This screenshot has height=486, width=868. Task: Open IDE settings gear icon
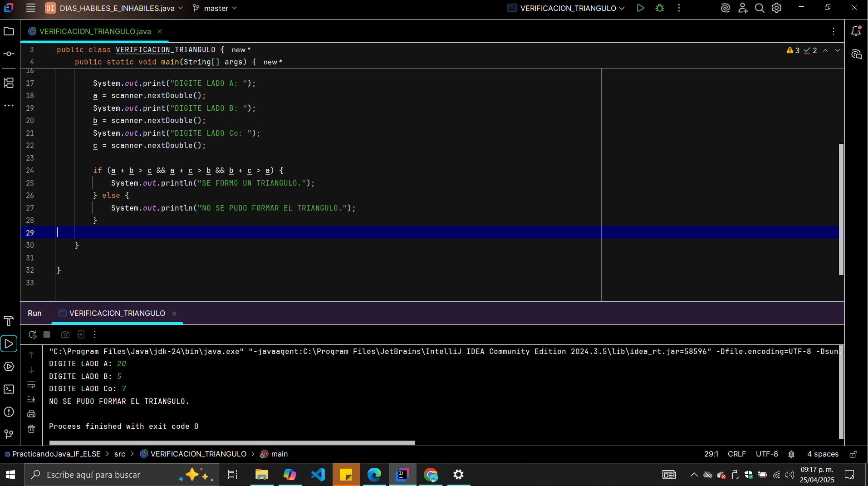click(x=777, y=8)
